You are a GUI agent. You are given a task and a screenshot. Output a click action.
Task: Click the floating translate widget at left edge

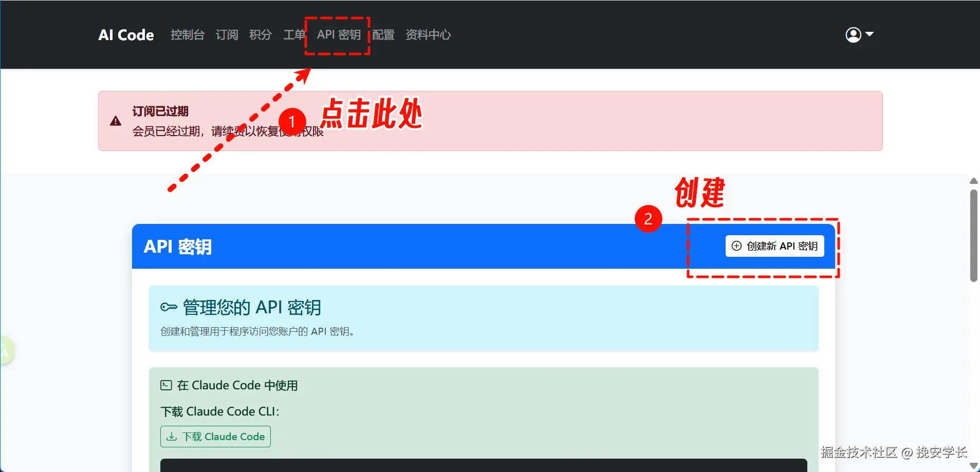coord(6,351)
